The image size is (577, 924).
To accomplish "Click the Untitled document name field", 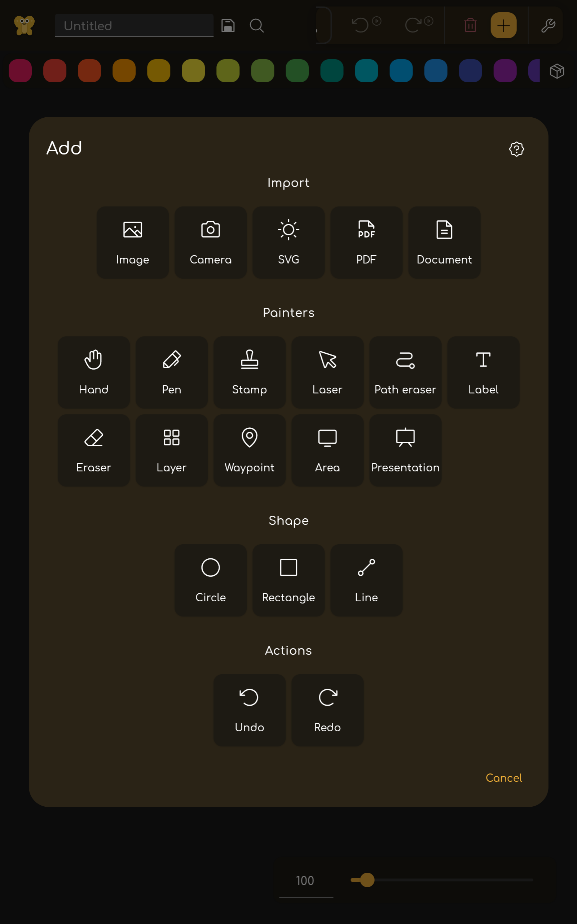I will pos(134,26).
